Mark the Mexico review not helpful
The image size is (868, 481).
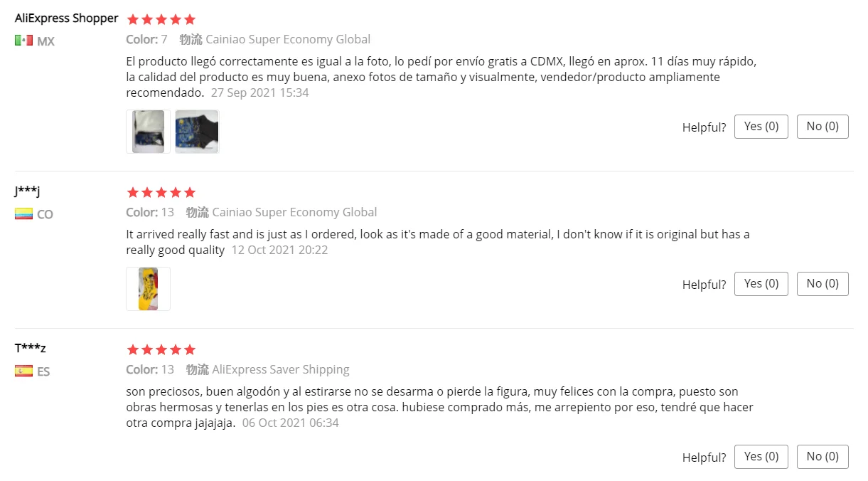point(822,127)
